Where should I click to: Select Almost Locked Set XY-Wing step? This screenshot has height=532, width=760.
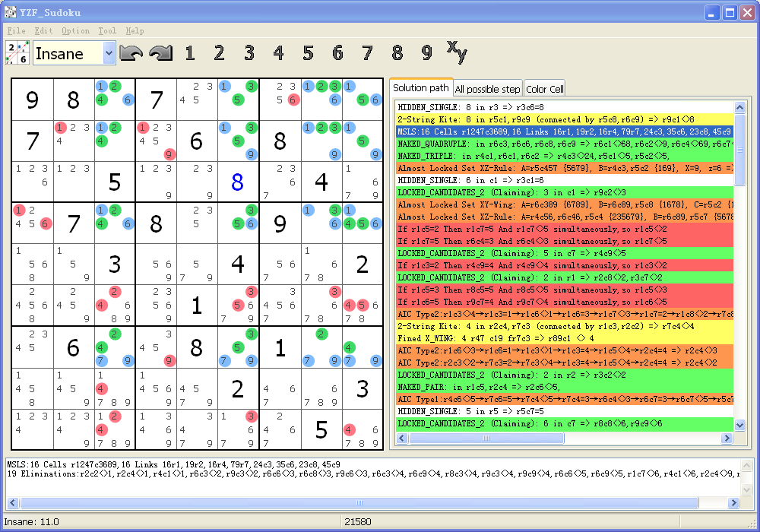[565, 204]
